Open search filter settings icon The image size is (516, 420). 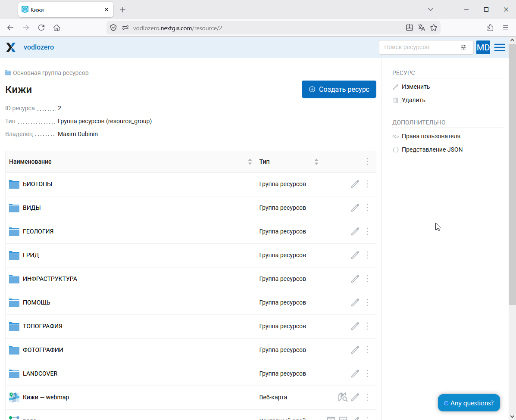(x=463, y=47)
